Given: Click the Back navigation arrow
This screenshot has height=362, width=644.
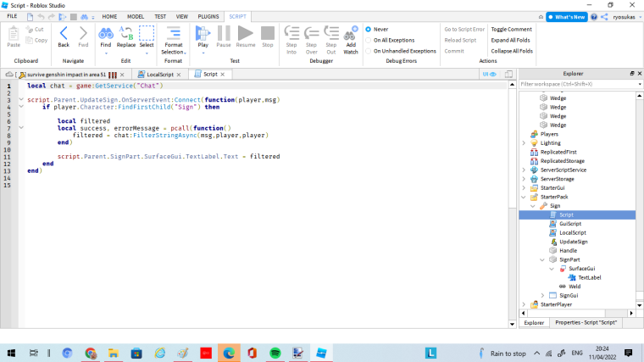Looking at the screenshot, I should (x=64, y=33).
